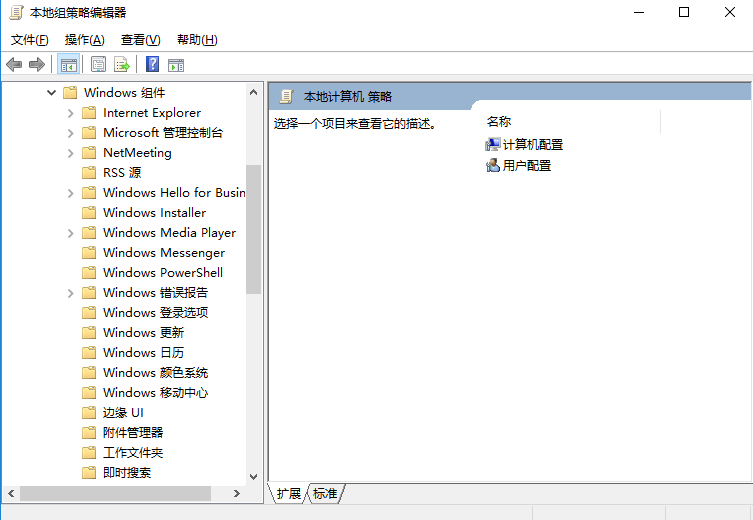
Task: Click the Windows 更新 folder icon
Action: click(89, 333)
